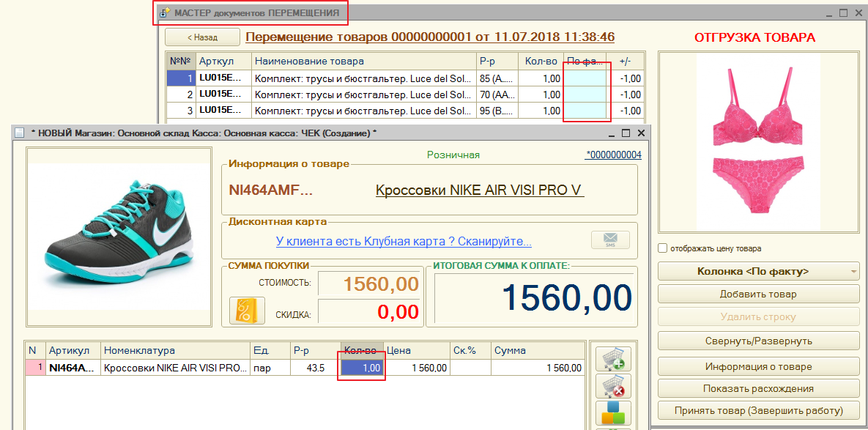The image size is (868, 430).
Task: Select the 'Сумма' column header in receipt table
Action: pyautogui.click(x=538, y=350)
